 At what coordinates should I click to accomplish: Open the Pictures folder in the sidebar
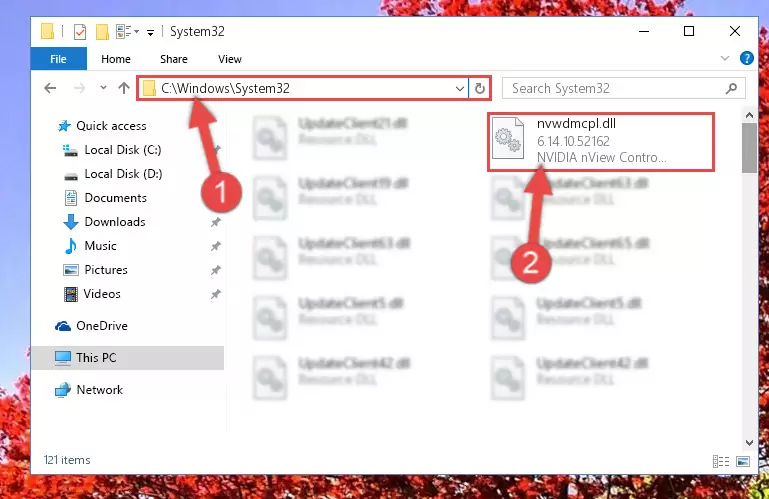click(x=95, y=269)
